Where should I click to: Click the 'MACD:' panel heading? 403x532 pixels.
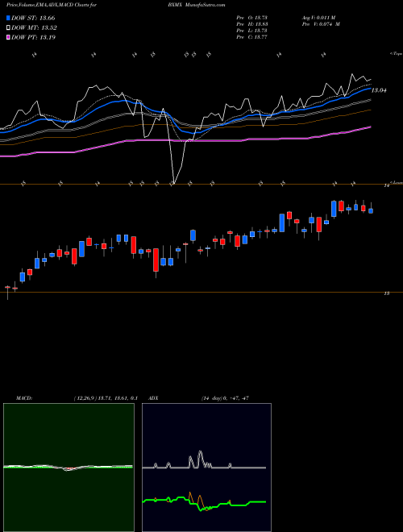tap(24, 398)
